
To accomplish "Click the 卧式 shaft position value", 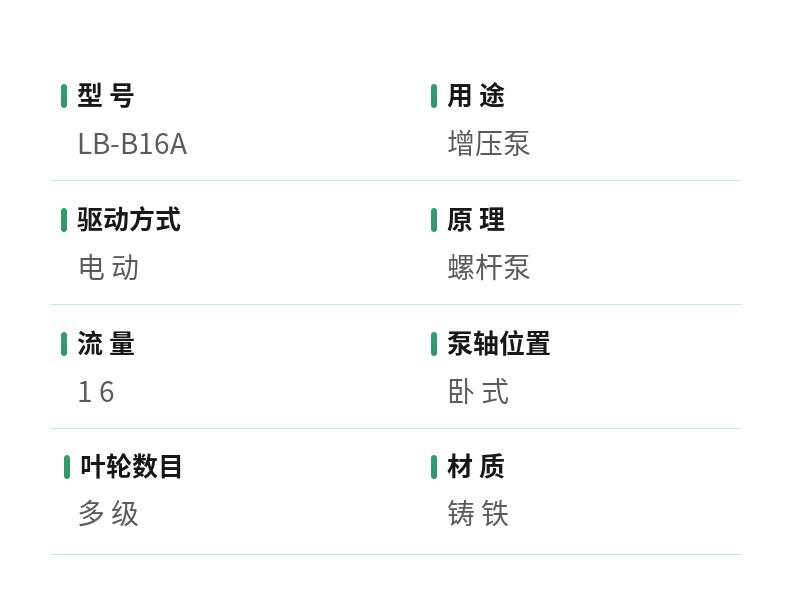I will pos(478,392).
